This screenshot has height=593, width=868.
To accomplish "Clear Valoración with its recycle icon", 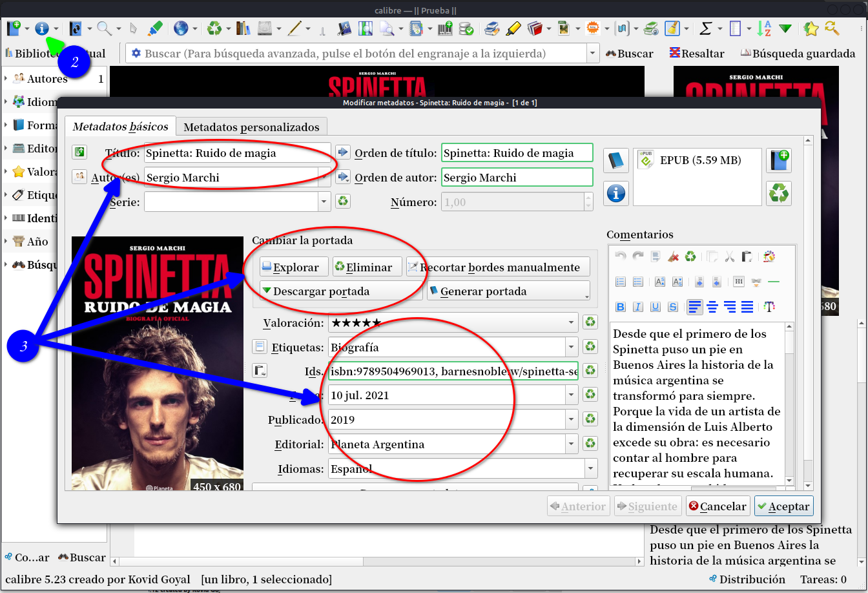I will tap(590, 322).
